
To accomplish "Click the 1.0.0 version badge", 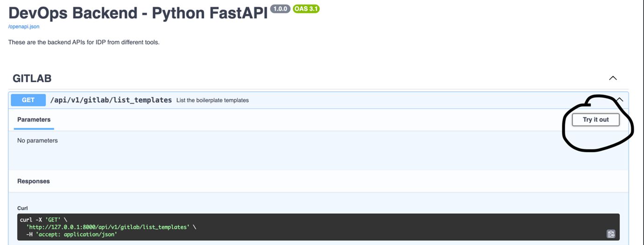I will (x=280, y=9).
